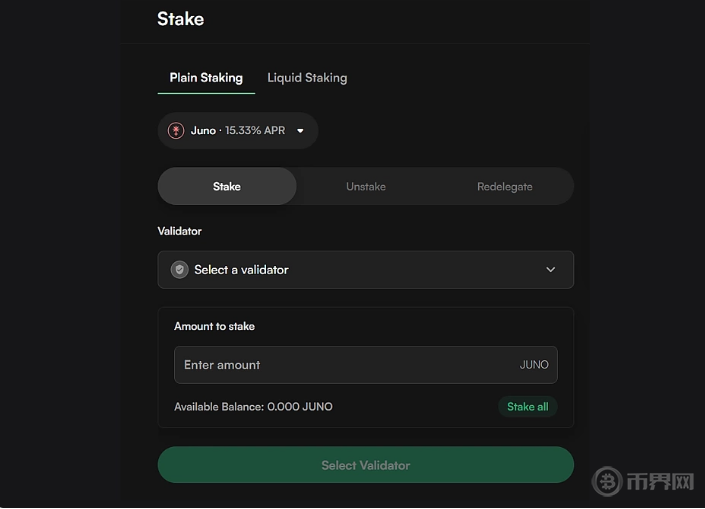
Task: Select the Stake mode toggle
Action: (x=227, y=186)
